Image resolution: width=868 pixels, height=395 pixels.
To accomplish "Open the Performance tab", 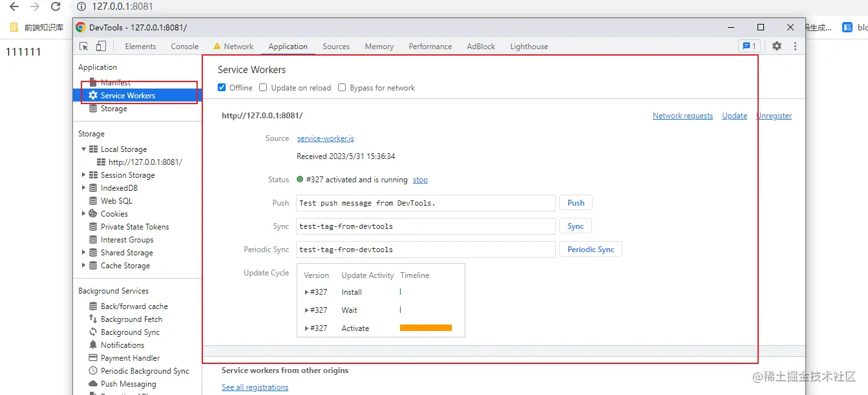I will click(430, 47).
